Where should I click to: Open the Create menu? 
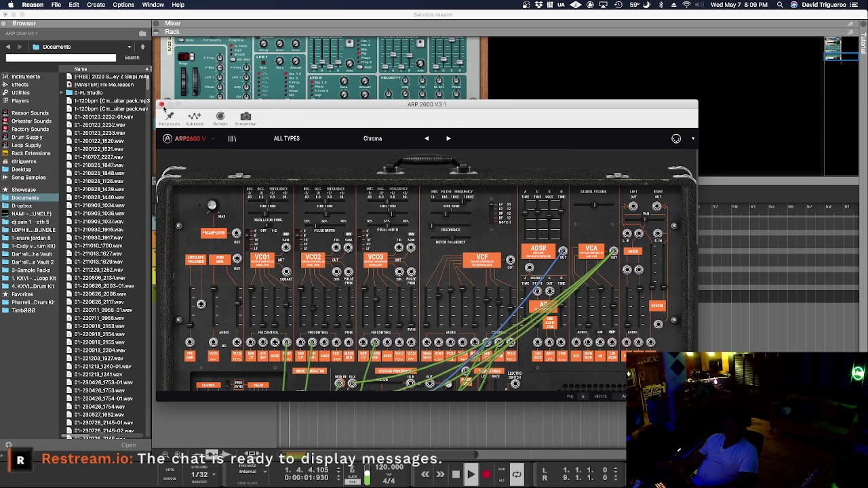[x=96, y=5]
